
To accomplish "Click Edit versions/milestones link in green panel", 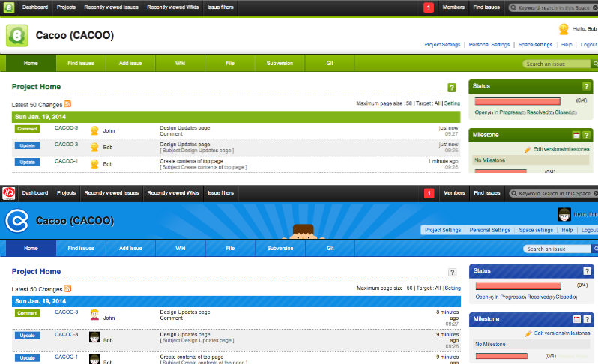I will click(561, 149).
